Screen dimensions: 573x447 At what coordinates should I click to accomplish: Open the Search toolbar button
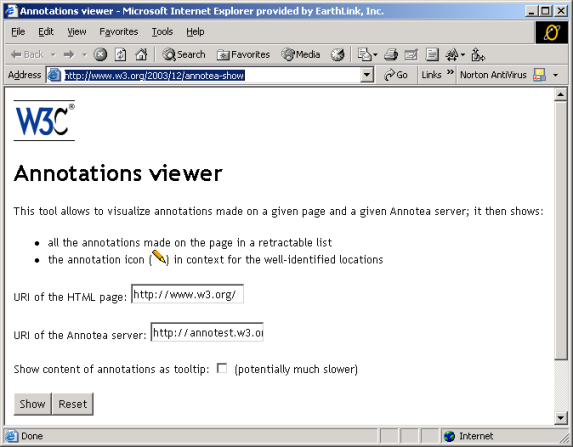coord(184,55)
